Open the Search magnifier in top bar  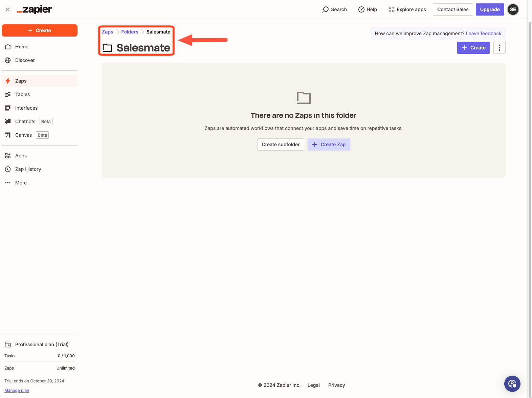coord(326,9)
